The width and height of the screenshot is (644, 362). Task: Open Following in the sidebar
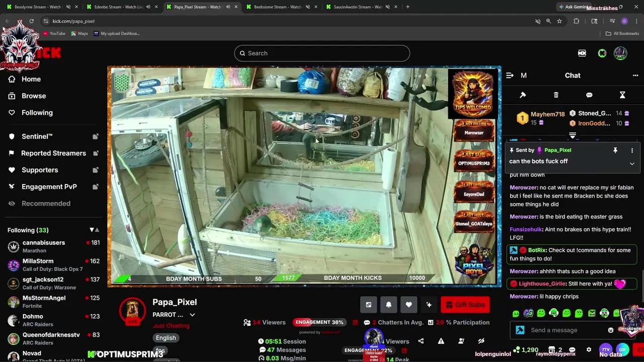coord(37,113)
